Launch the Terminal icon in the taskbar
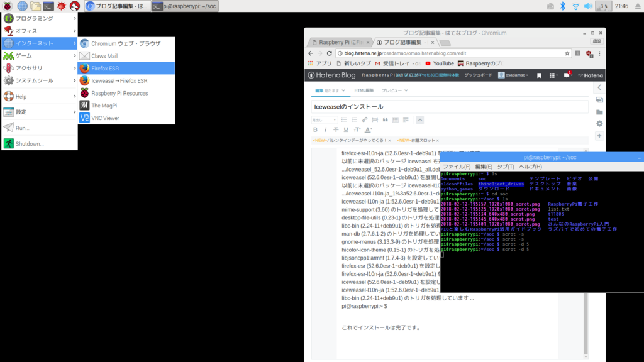The width and height of the screenshot is (644, 362). pos(48,6)
